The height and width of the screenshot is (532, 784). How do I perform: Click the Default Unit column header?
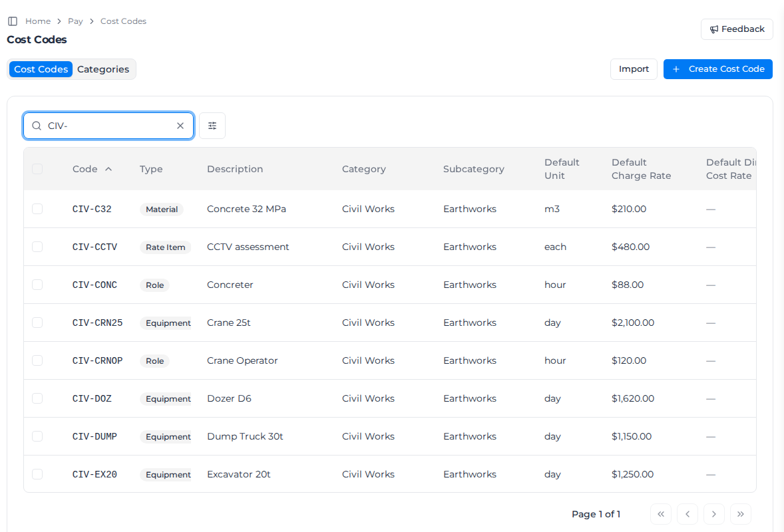[x=562, y=169]
